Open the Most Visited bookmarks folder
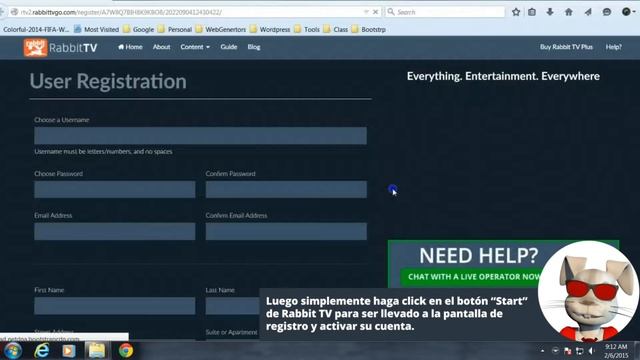 coord(97,29)
